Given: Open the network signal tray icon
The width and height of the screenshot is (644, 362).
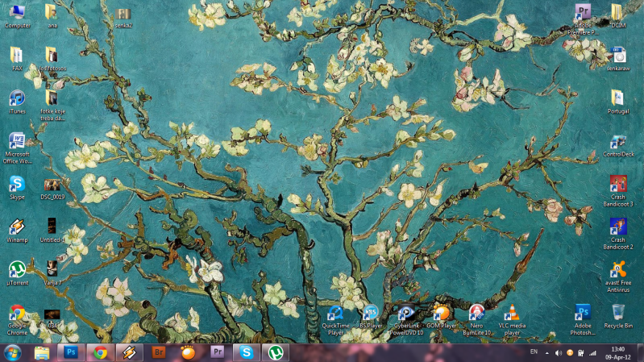Looking at the screenshot, I should point(593,353).
